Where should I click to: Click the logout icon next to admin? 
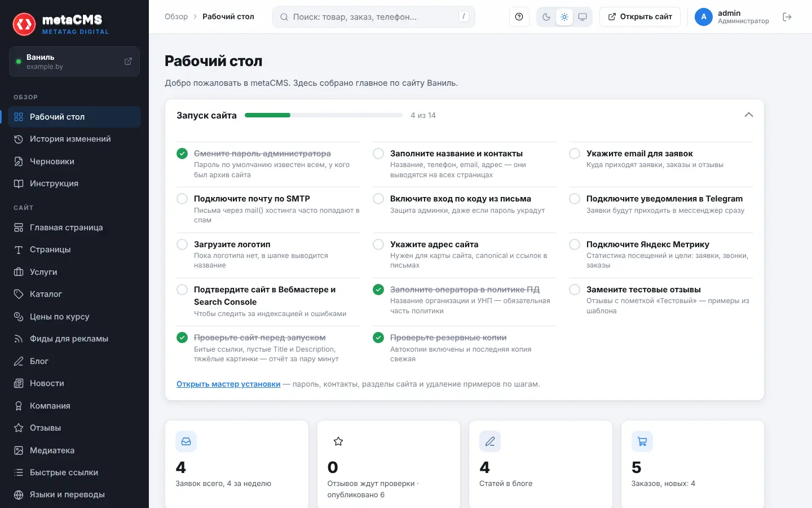[x=787, y=17]
